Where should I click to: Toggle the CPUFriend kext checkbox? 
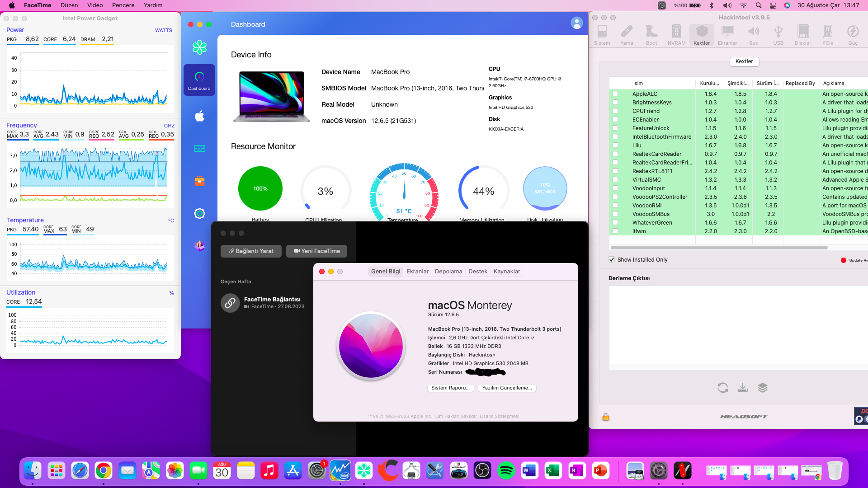click(615, 111)
